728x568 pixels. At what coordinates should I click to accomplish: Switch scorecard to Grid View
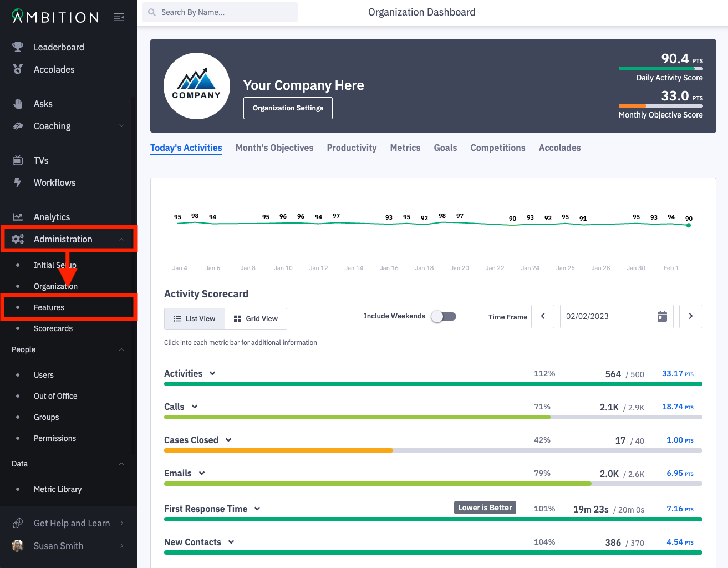click(256, 319)
